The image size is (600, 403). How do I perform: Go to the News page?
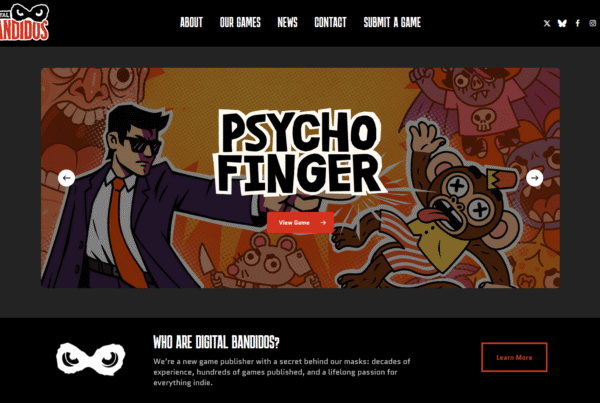pos(287,23)
